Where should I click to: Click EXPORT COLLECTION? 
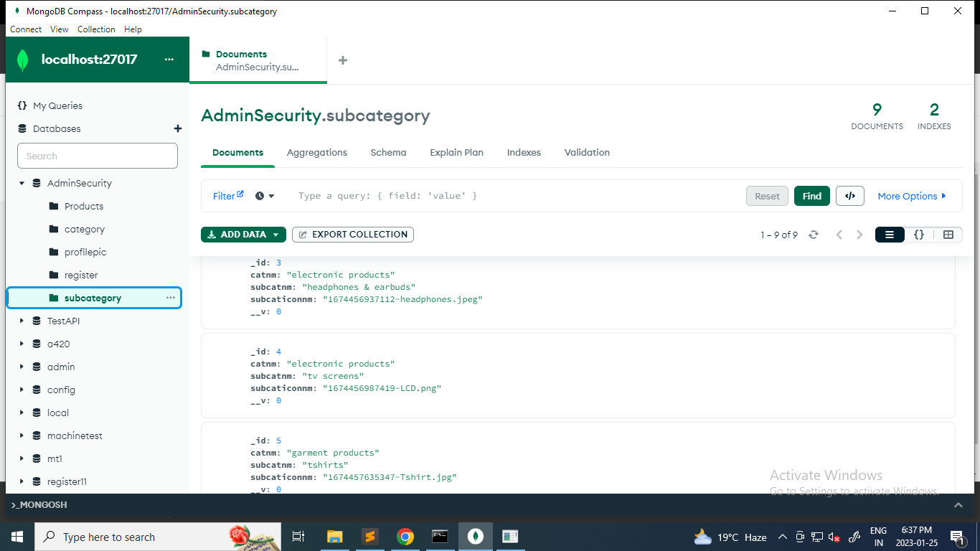pos(353,235)
